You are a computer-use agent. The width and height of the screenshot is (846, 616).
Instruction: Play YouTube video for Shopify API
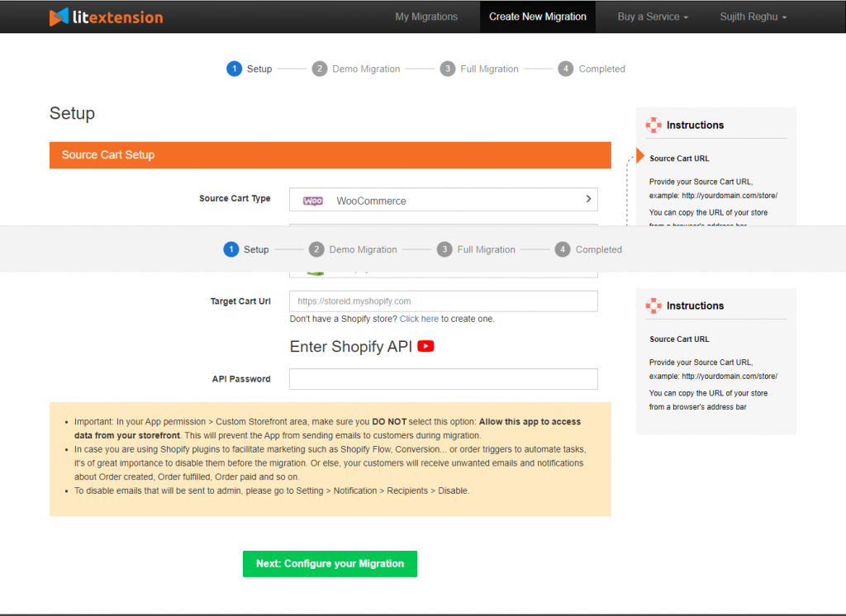coord(425,346)
